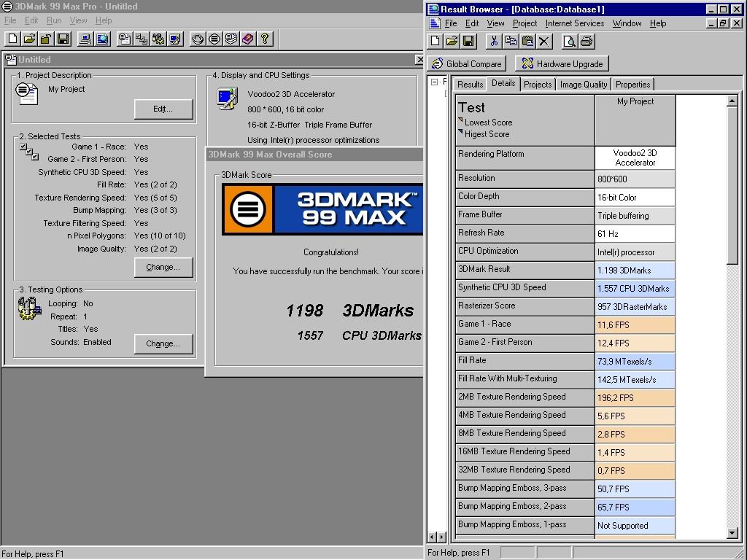
Task: Click the New document icon in Result Browser
Action: 435,41
